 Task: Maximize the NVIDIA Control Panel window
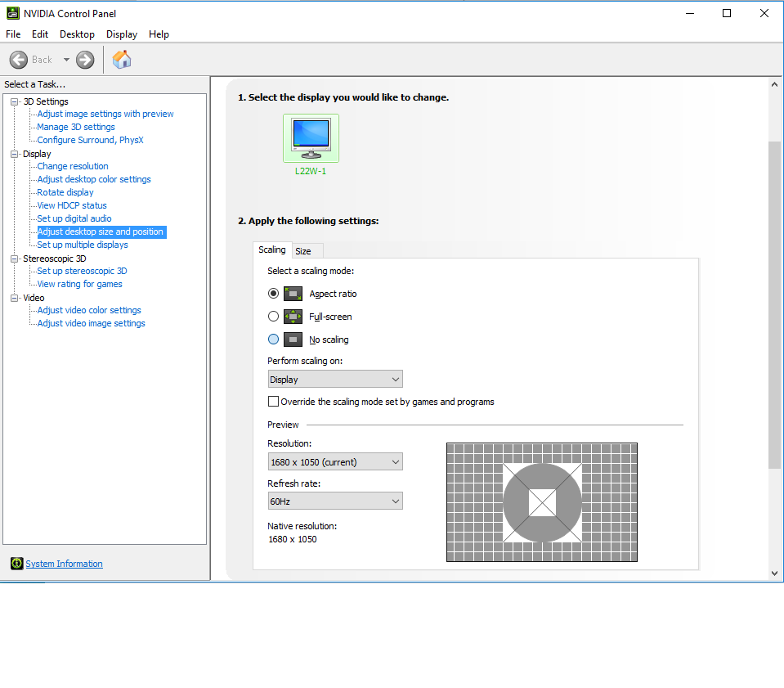point(727,14)
